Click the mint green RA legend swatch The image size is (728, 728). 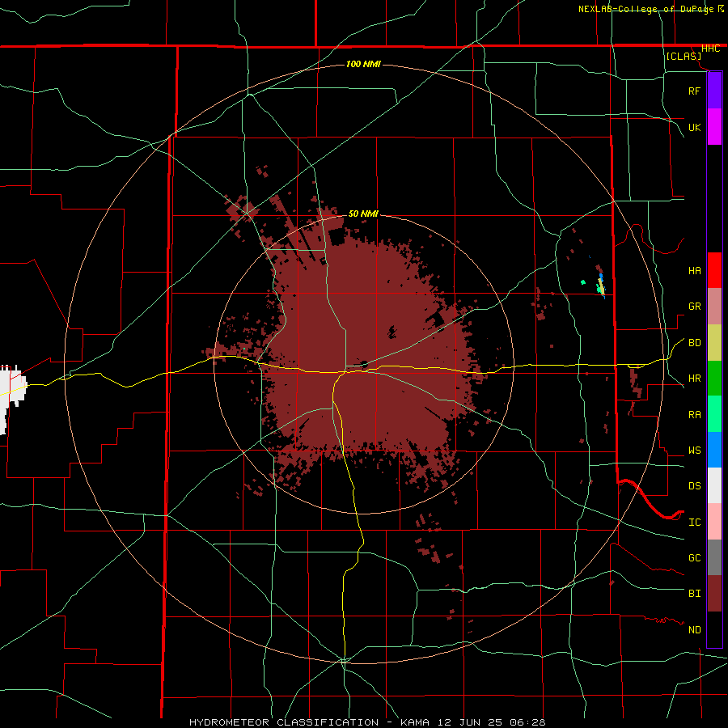point(714,414)
